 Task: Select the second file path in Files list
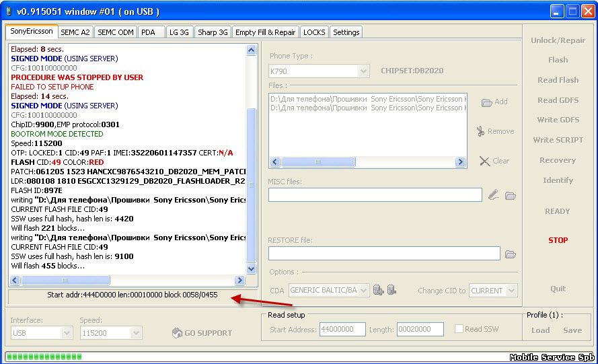point(368,108)
